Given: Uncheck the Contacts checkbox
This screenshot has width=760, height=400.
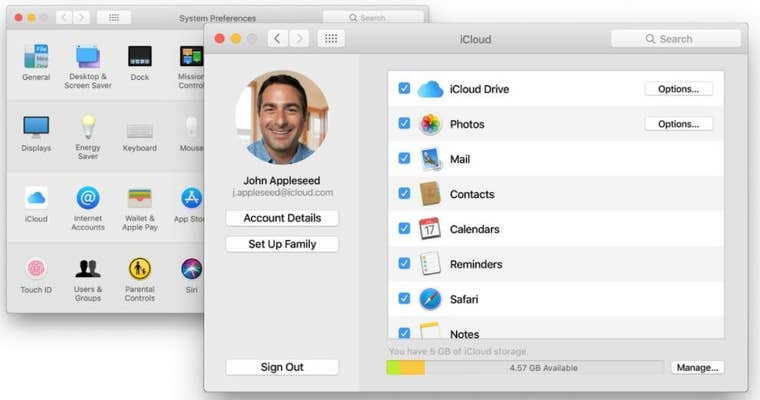Looking at the screenshot, I should click(404, 193).
